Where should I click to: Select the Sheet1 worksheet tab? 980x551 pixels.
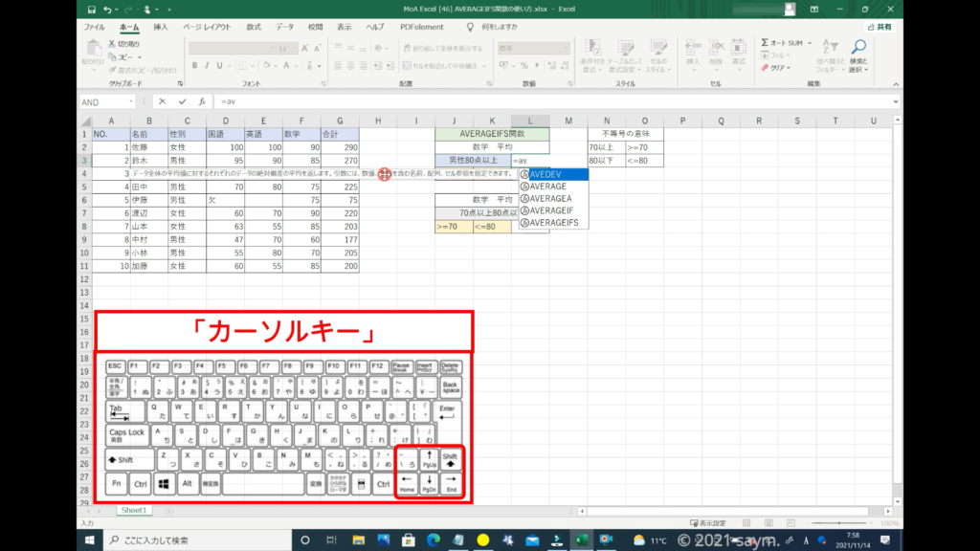pyautogui.click(x=133, y=511)
